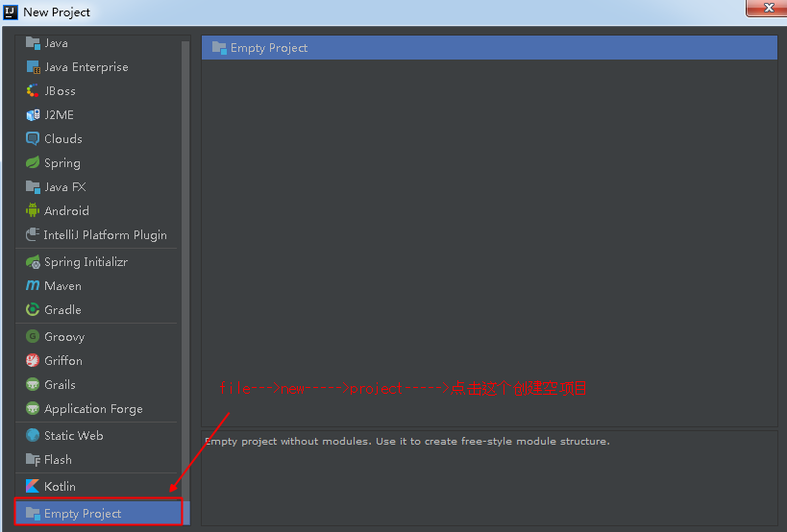
Task: Click the Gradle icon
Action: (33, 309)
